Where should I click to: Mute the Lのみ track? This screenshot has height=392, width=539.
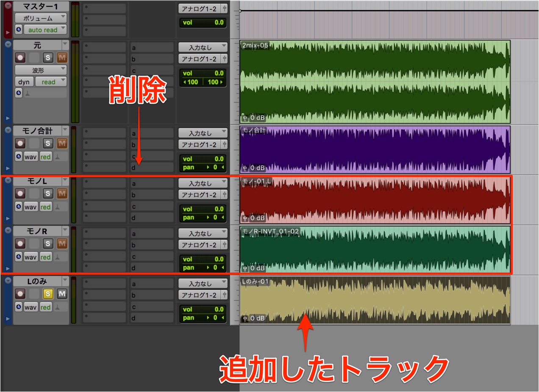click(62, 293)
